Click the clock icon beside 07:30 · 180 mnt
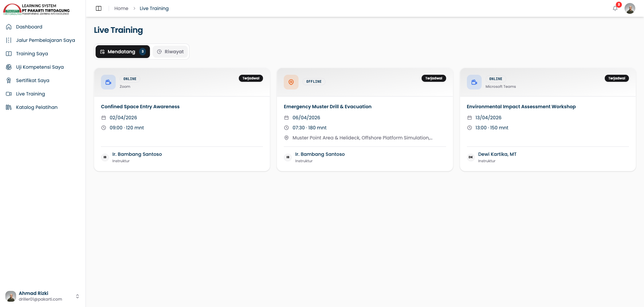The width and height of the screenshot is (644, 307). tap(286, 128)
